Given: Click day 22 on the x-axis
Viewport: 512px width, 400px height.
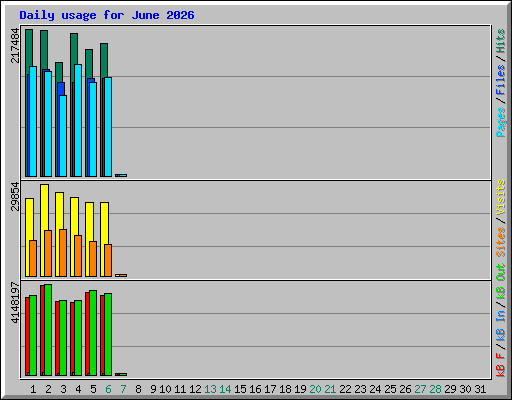Looking at the screenshot, I should 345,389.
